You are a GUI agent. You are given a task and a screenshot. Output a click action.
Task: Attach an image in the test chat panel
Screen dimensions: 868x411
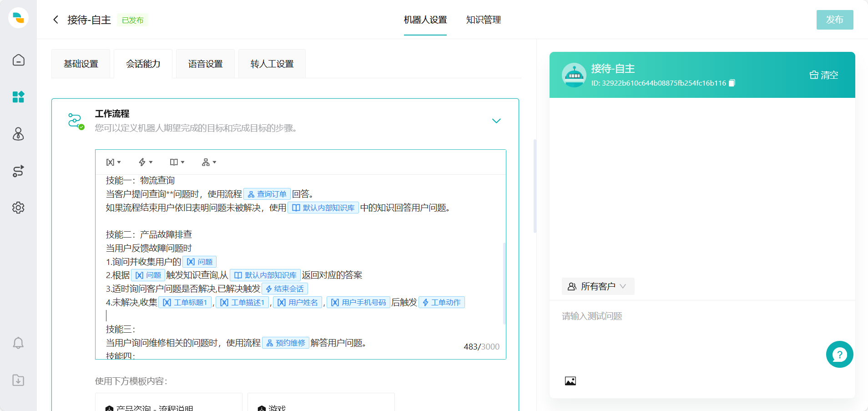click(570, 381)
